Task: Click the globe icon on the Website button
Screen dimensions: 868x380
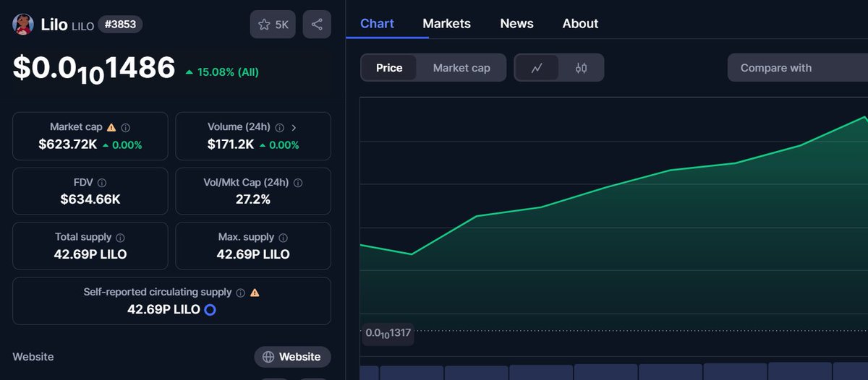Action: tap(268, 357)
